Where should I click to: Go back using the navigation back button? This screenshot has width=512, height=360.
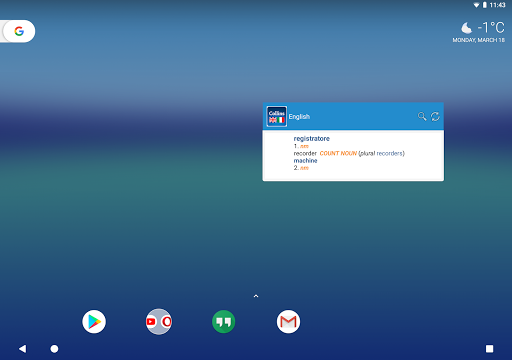click(23, 349)
